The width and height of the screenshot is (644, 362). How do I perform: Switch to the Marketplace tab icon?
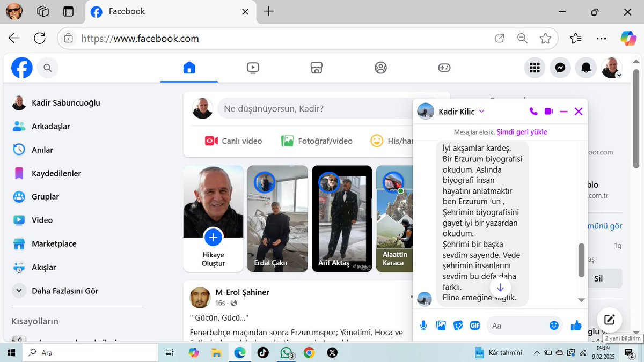(x=317, y=68)
